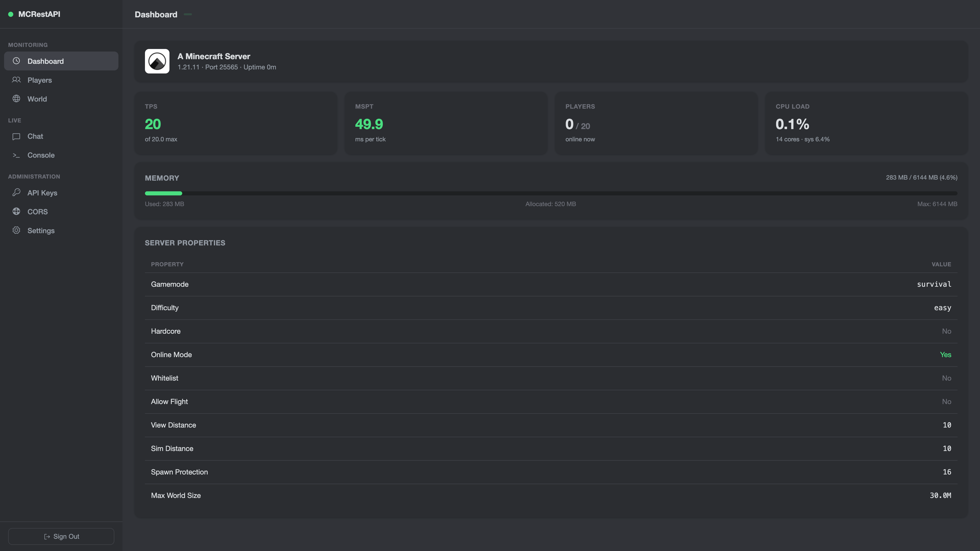This screenshot has width=980, height=551.
Task: Click the green indicator next to Dashboard heading
Action: point(188,15)
